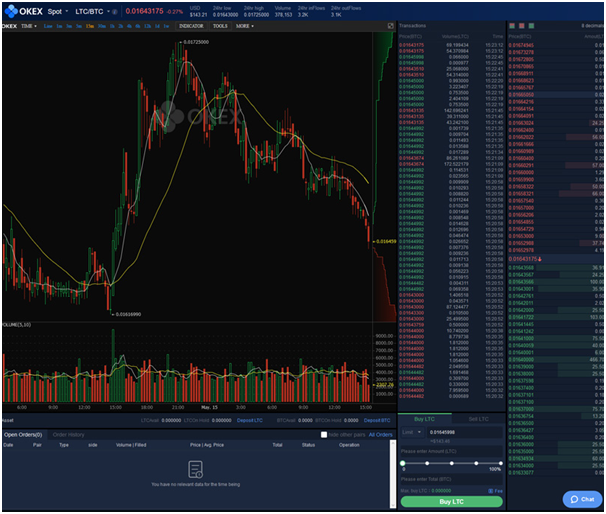606x514 pixels.
Task: Switch to the Sell LTC tab
Action: tap(478, 419)
